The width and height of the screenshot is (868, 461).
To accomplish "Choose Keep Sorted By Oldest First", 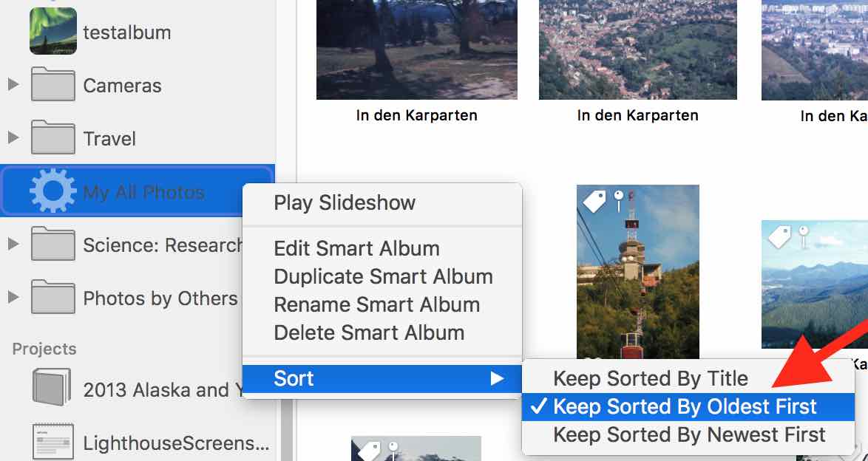I will (x=685, y=406).
